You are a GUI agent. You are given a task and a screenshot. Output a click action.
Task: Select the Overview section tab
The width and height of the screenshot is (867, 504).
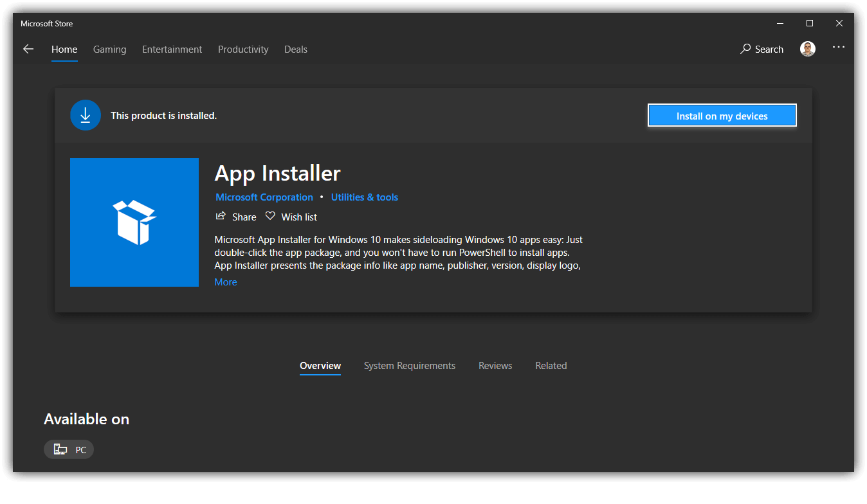[320, 366]
